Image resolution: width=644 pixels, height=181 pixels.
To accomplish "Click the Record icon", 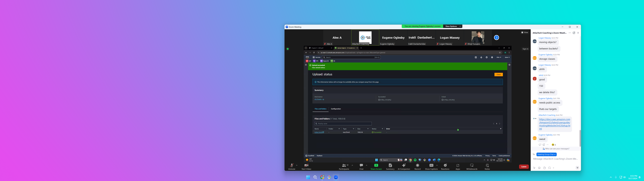I will [417, 166].
